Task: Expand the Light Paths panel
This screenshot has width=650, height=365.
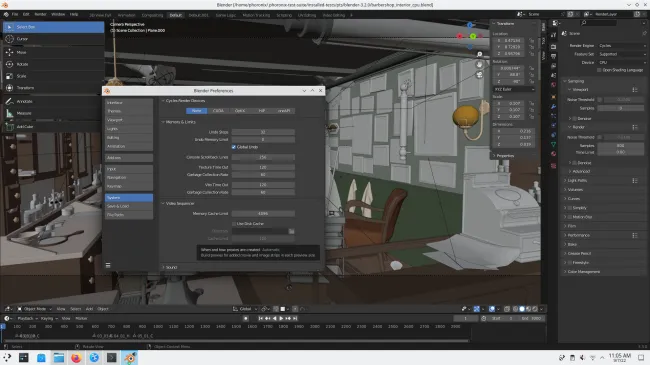Action: 576,180
